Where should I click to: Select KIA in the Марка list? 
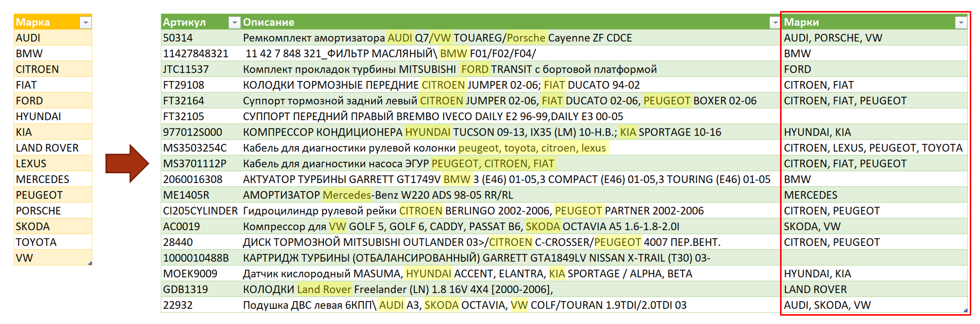click(x=53, y=132)
